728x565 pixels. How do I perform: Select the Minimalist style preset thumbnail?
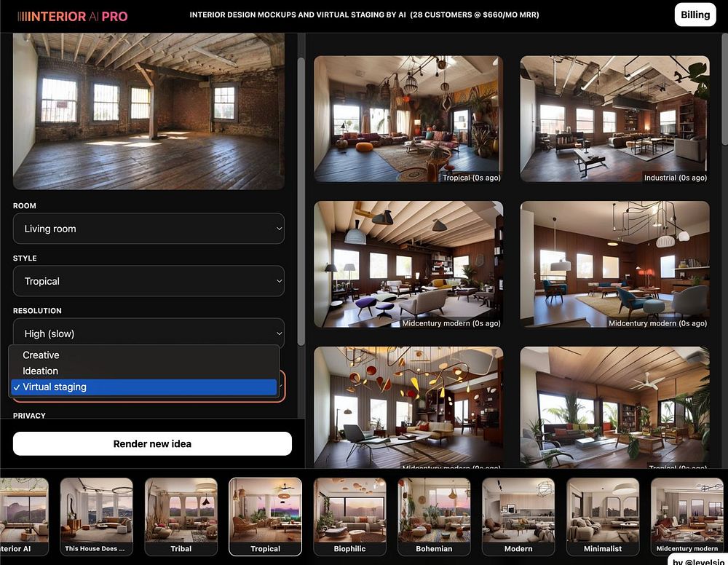coord(603,517)
